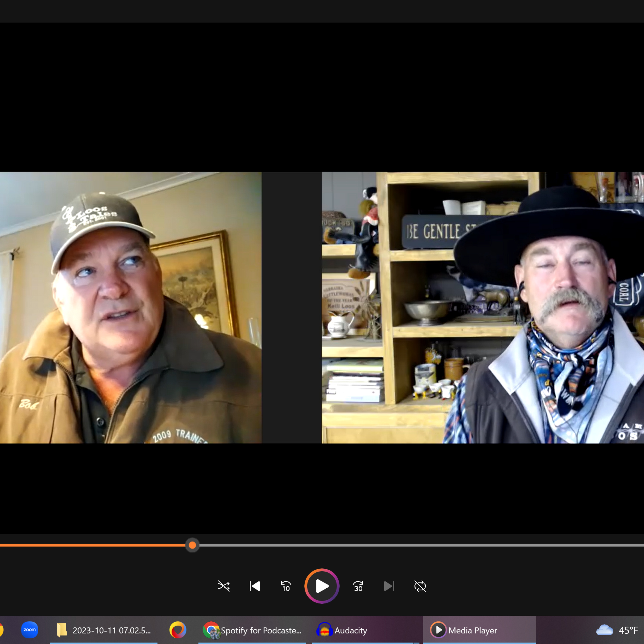644x644 pixels.
Task: Jump to the previous track
Action: click(x=255, y=586)
